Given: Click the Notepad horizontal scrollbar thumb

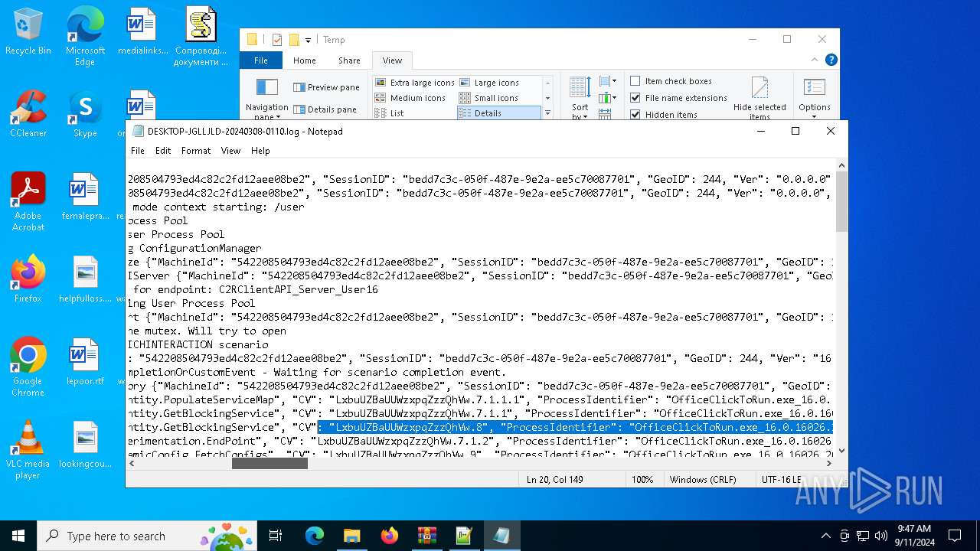Looking at the screenshot, I should [269, 463].
